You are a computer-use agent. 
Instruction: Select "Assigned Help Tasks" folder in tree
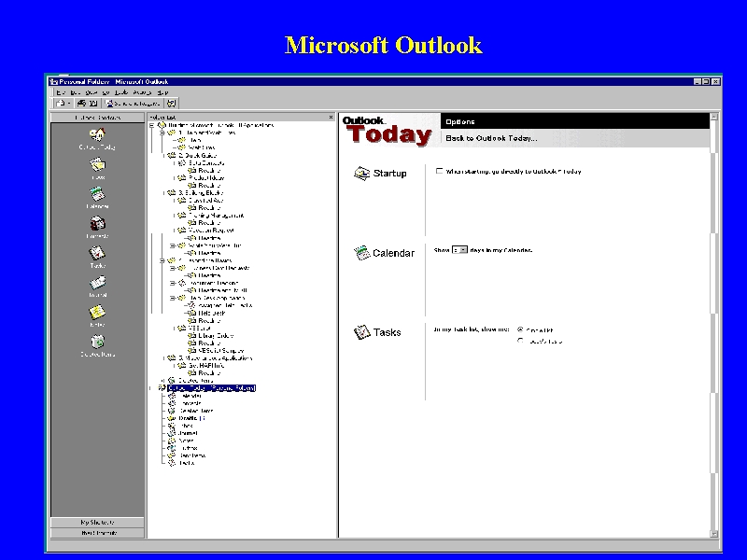[225, 305]
